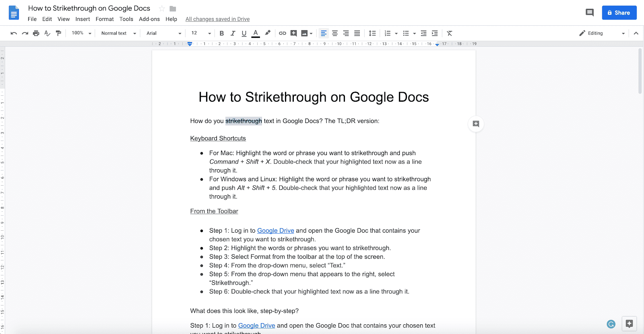
Task: Click the From the Toolbar heading
Action: pyautogui.click(x=214, y=211)
